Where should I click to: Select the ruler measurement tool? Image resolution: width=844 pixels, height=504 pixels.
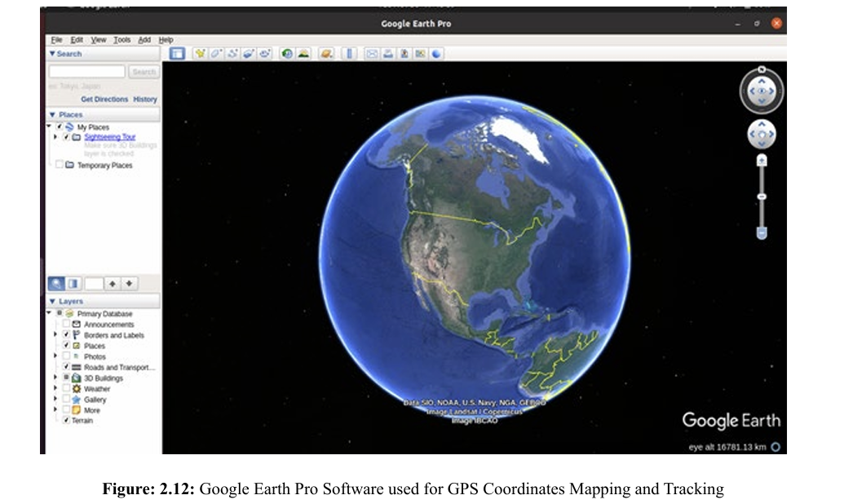click(x=349, y=54)
